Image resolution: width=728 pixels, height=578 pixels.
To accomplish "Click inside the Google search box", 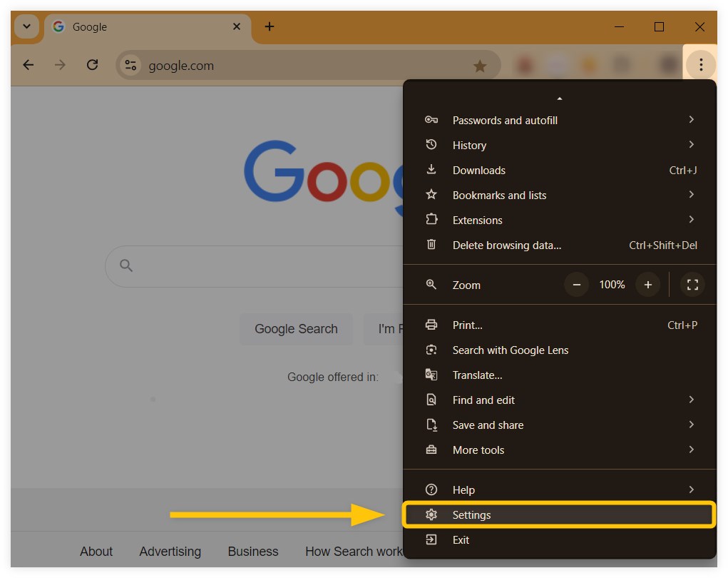I will tap(255, 266).
